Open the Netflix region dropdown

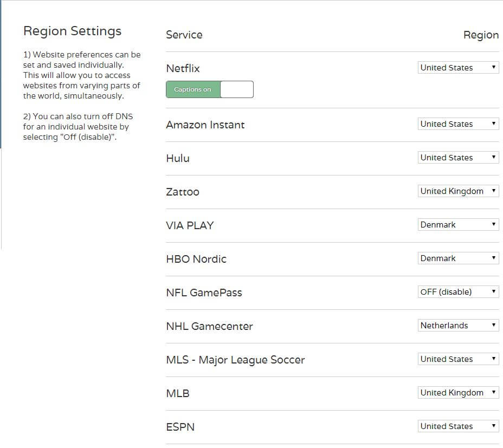point(458,67)
